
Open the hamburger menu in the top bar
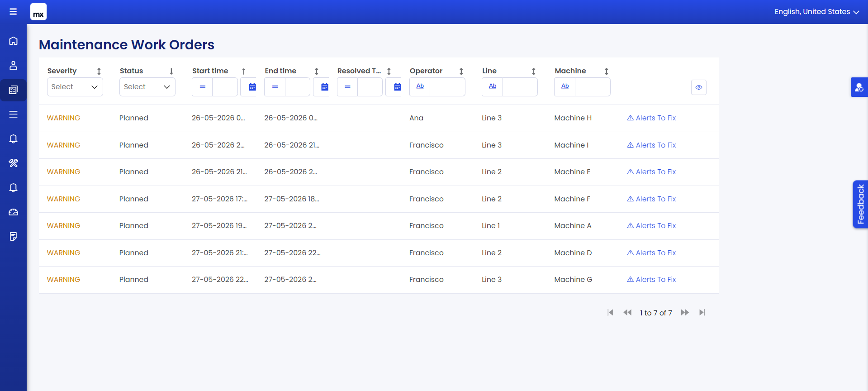tap(13, 12)
